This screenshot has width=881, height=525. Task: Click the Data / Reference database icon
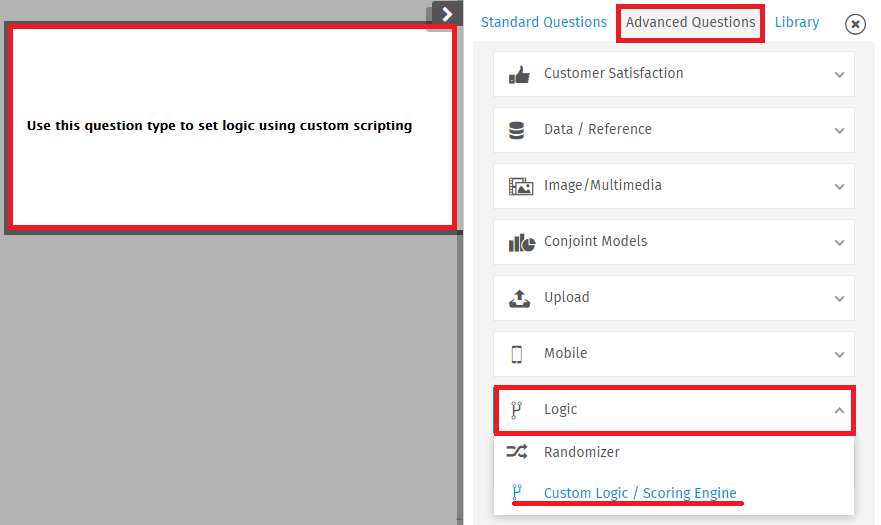click(x=516, y=130)
